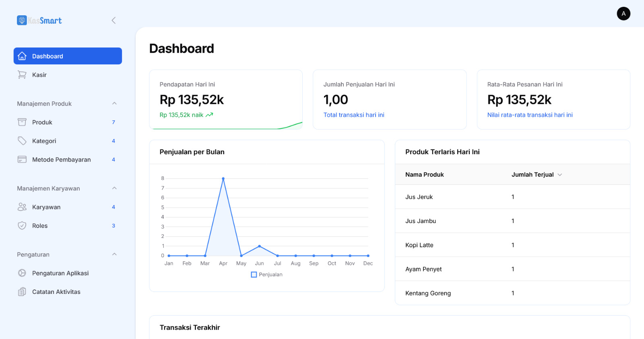The image size is (644, 339).
Task: Collapse the Manajemen Produk section
Action: click(x=114, y=103)
